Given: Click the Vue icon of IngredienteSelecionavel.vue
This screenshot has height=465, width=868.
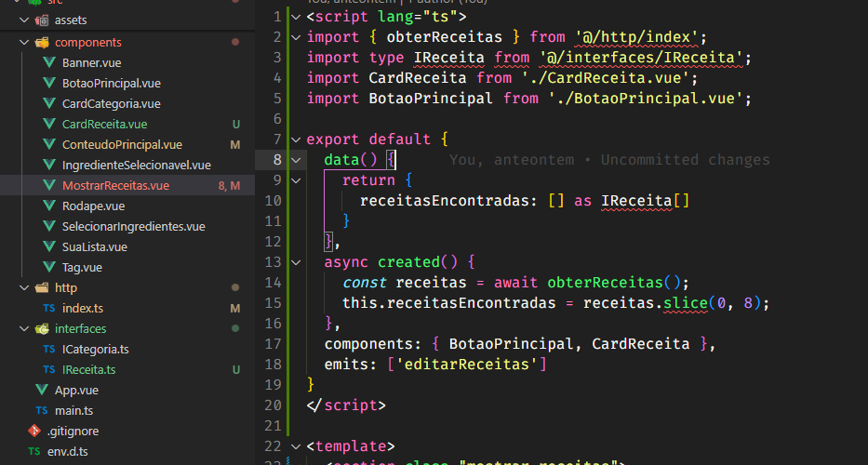Looking at the screenshot, I should (50, 165).
